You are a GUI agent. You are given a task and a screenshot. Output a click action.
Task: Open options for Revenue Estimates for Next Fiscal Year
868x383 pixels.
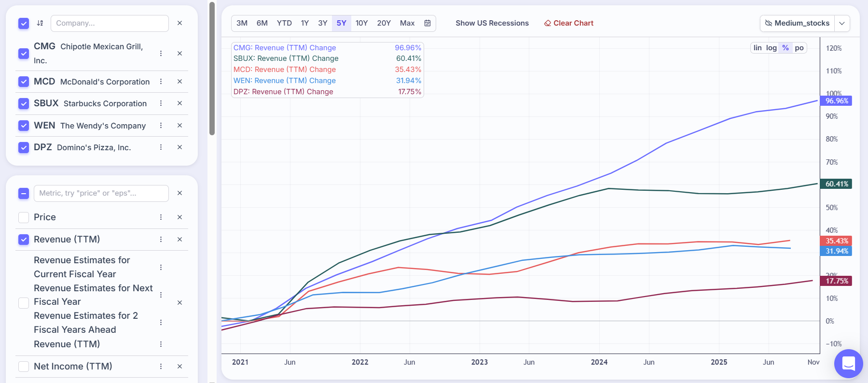(x=161, y=295)
